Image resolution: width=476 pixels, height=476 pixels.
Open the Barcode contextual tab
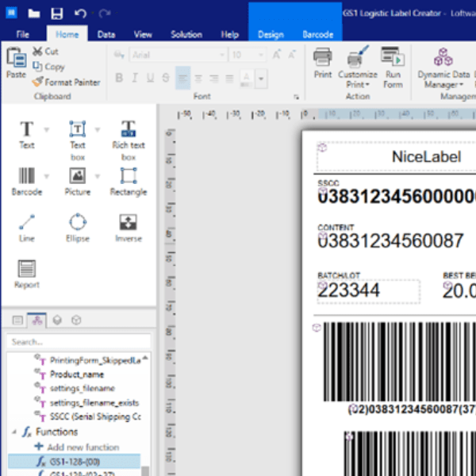[318, 34]
